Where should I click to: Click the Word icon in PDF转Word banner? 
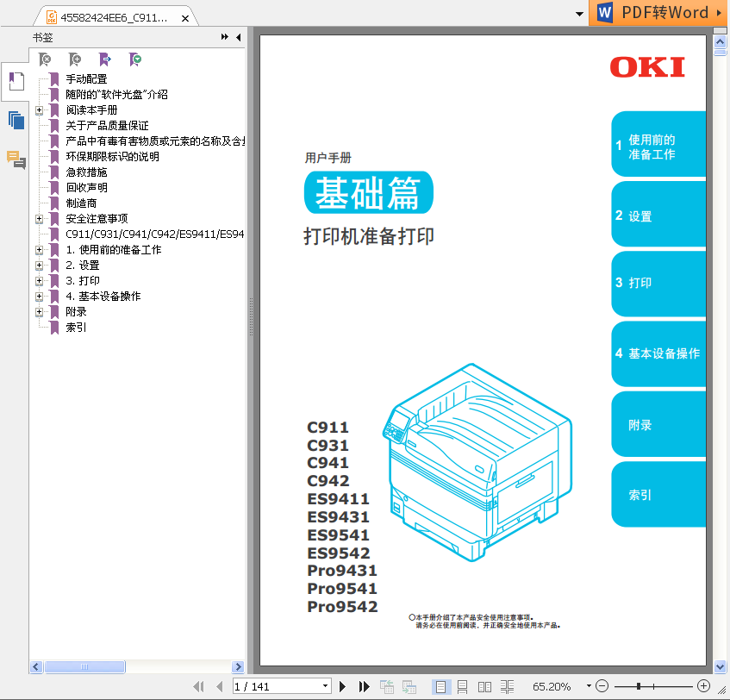pyautogui.click(x=604, y=12)
